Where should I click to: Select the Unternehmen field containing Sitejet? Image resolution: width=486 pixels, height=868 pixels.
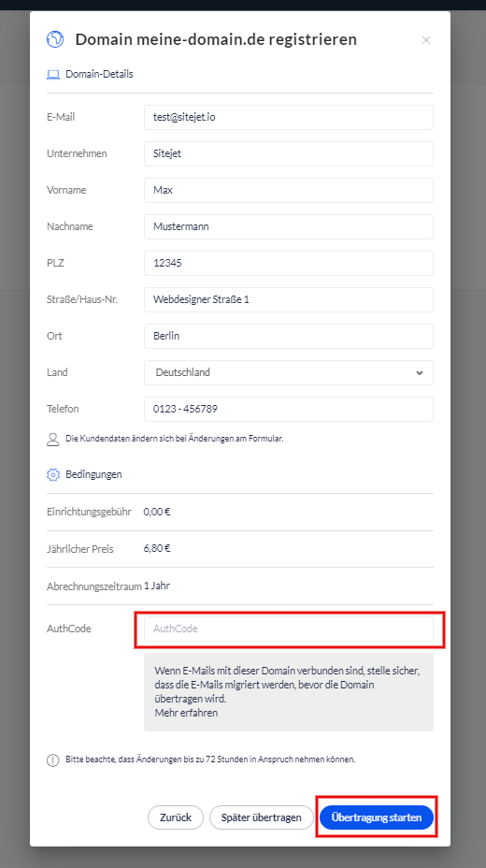tap(289, 154)
